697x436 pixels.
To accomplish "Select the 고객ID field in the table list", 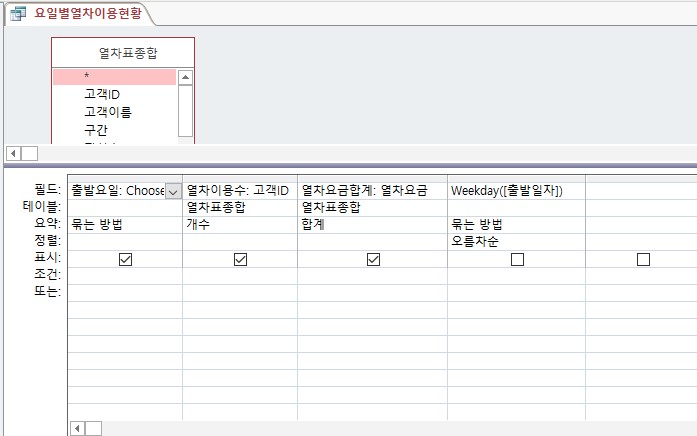I will click(x=103, y=94).
